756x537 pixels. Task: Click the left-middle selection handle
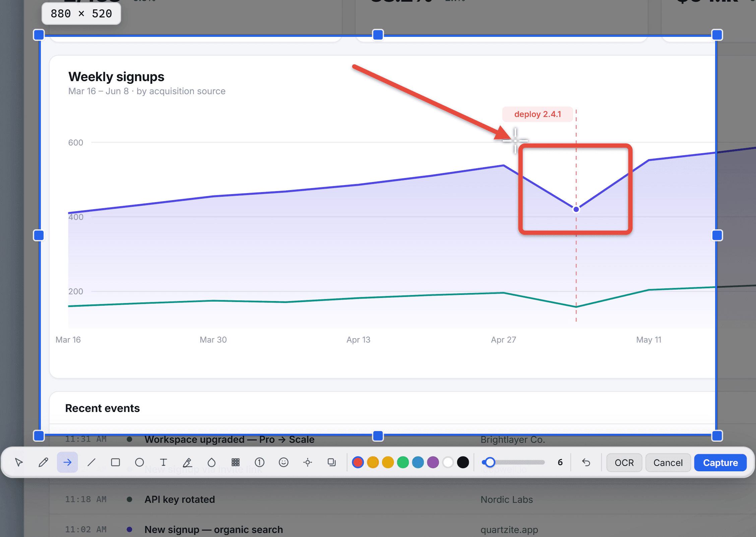tap(39, 235)
